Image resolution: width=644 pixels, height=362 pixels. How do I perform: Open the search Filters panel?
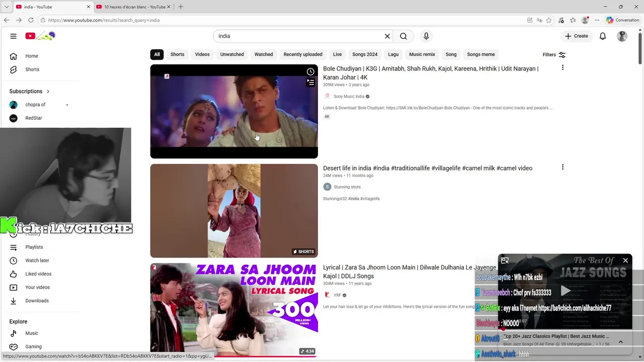554,55
